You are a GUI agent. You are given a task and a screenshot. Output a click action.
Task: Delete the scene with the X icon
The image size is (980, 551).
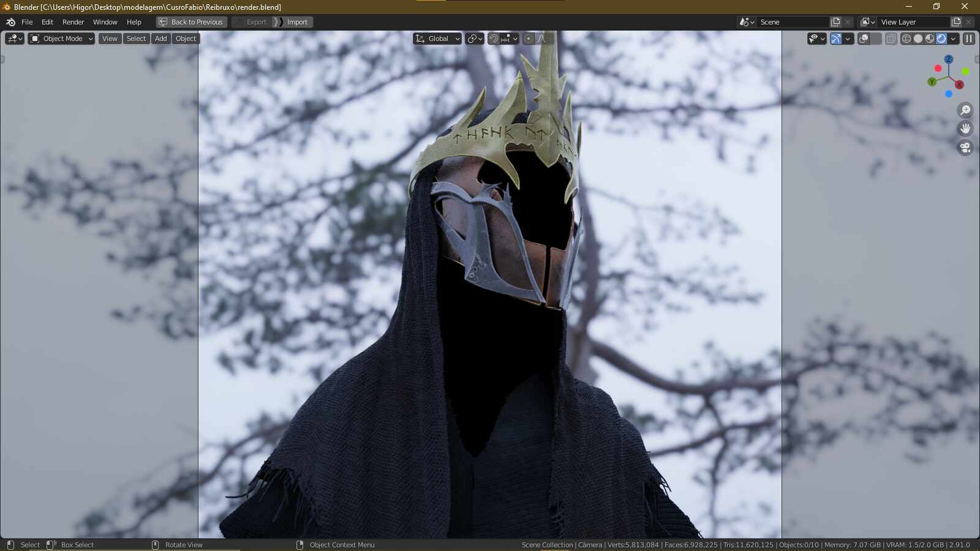[x=848, y=22]
